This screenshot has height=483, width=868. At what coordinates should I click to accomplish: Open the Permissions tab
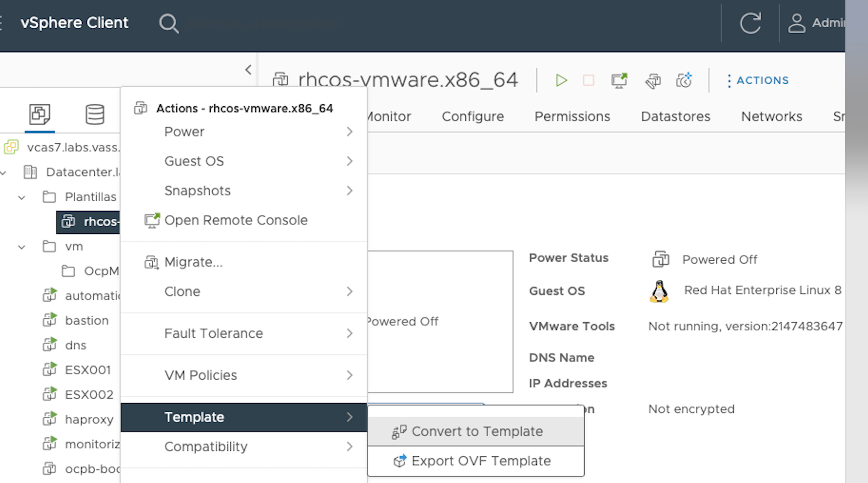[572, 116]
